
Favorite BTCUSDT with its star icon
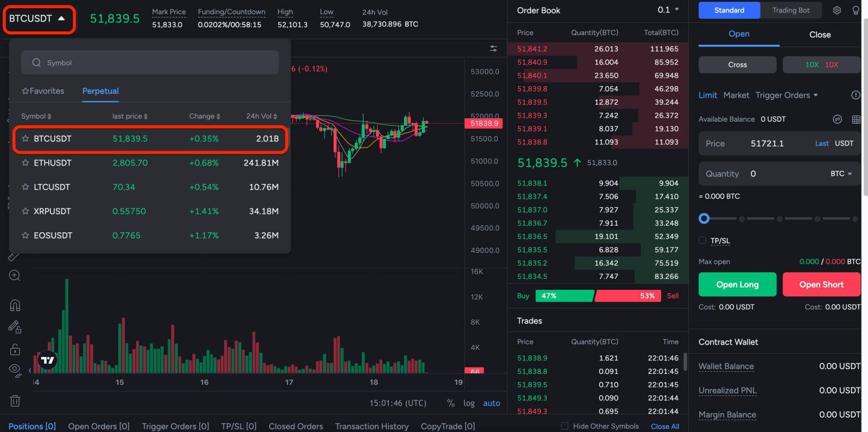(25, 138)
